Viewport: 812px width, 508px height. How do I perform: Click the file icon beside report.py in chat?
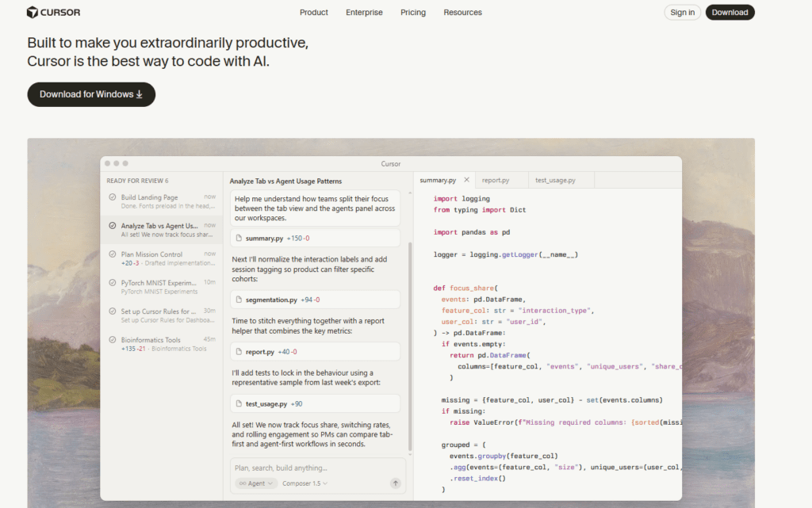239,352
